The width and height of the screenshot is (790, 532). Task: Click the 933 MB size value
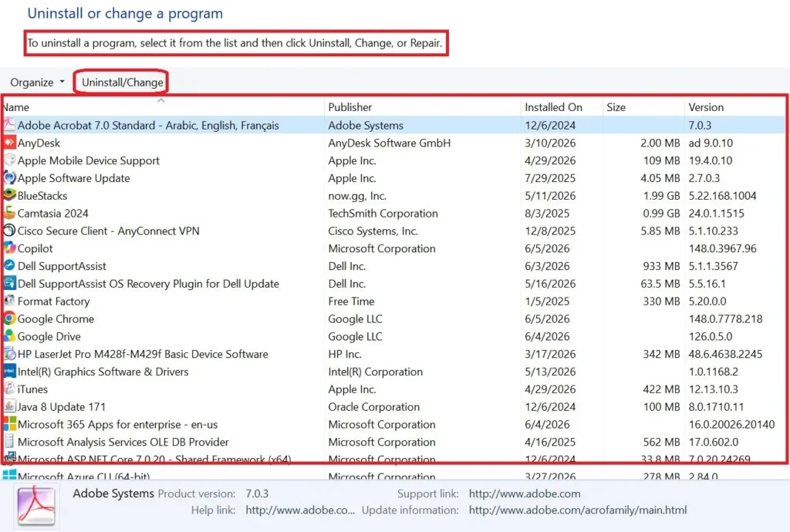[x=661, y=266]
